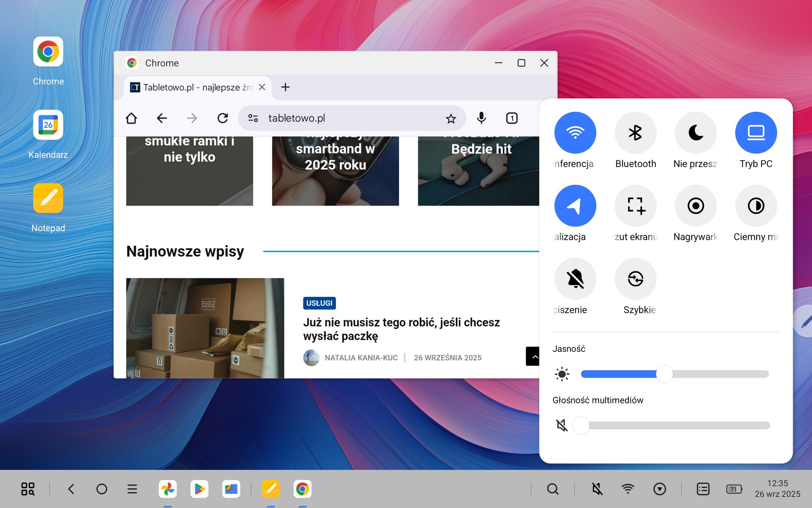Enable dark mode tile
The width and height of the screenshot is (812, 508).
756,206
